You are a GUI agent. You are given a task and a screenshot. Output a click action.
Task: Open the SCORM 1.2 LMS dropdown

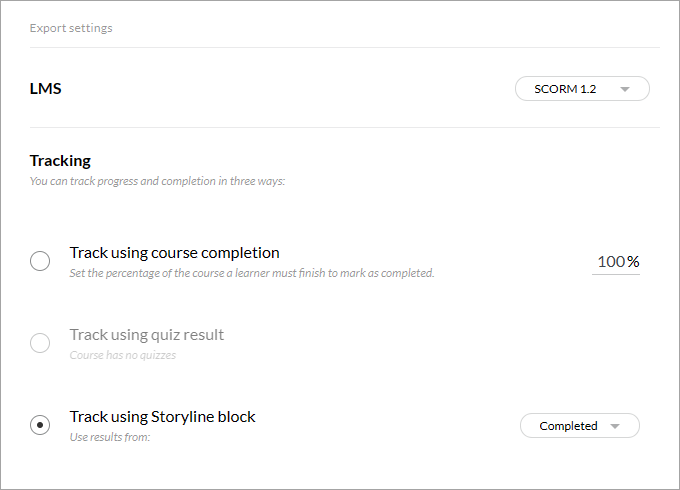[x=582, y=89]
